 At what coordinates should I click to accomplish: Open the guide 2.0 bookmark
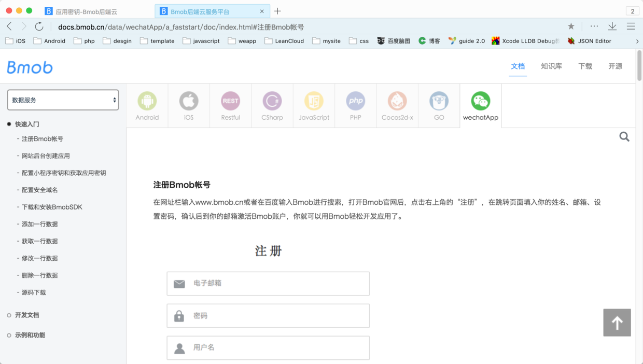tap(467, 41)
